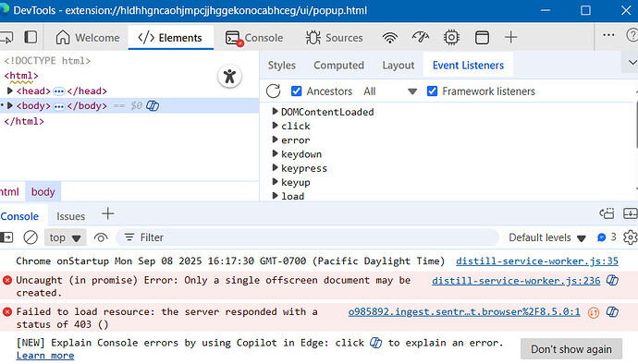
Task: Open the Application panel icon
Action: 482,38
